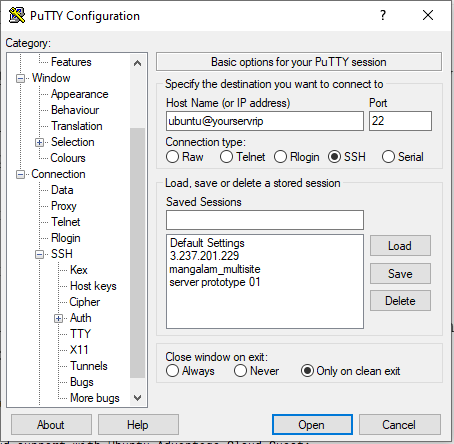Screen dimensions: 454x444
Task: Collapse the SSH tree node
Action: [39, 255]
